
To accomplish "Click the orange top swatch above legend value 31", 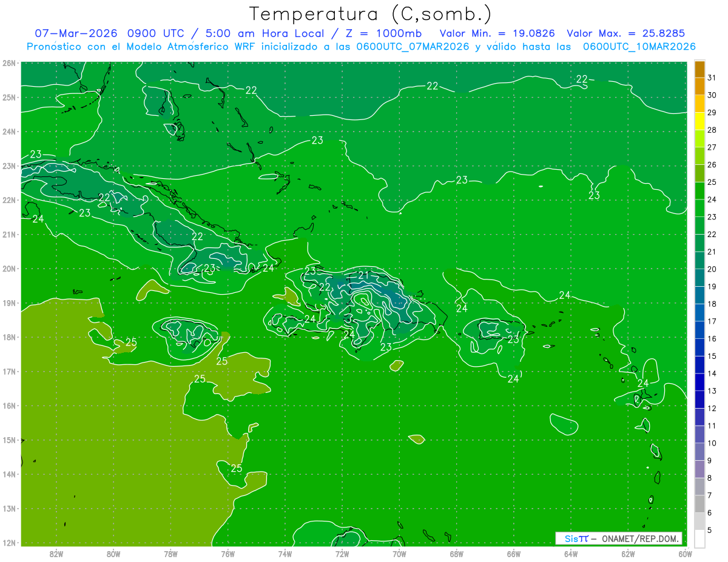I will point(699,69).
